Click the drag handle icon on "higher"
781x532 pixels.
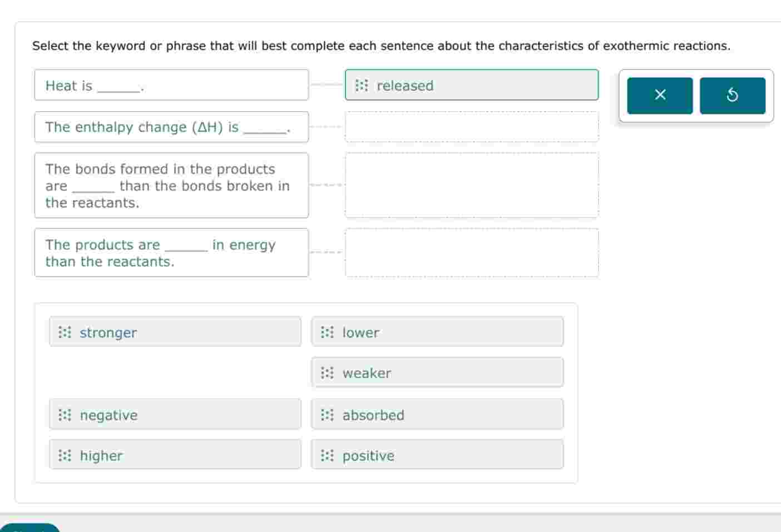65,456
